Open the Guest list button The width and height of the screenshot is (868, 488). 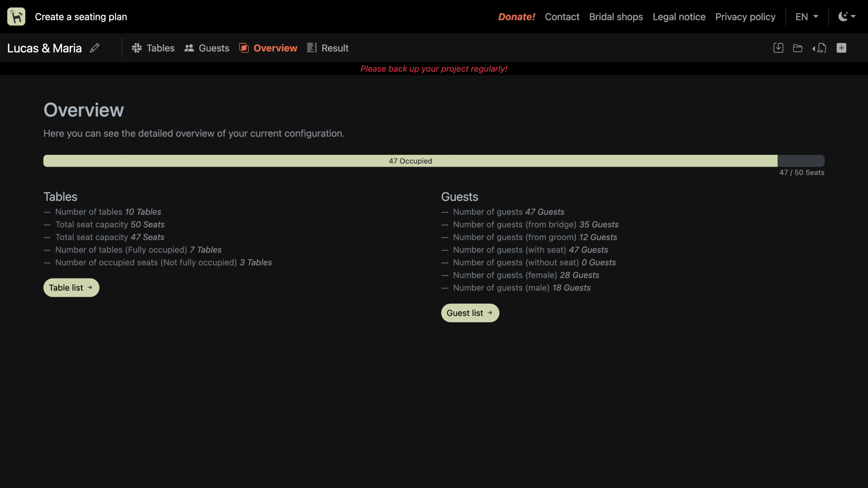(x=470, y=312)
